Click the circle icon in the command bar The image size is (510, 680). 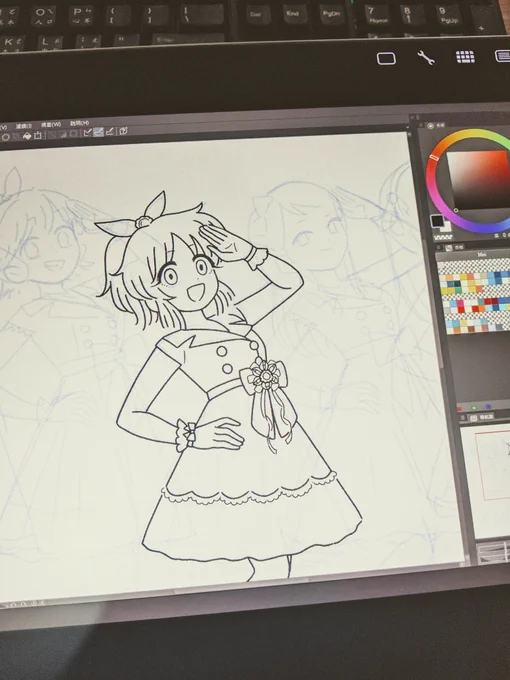6,137
